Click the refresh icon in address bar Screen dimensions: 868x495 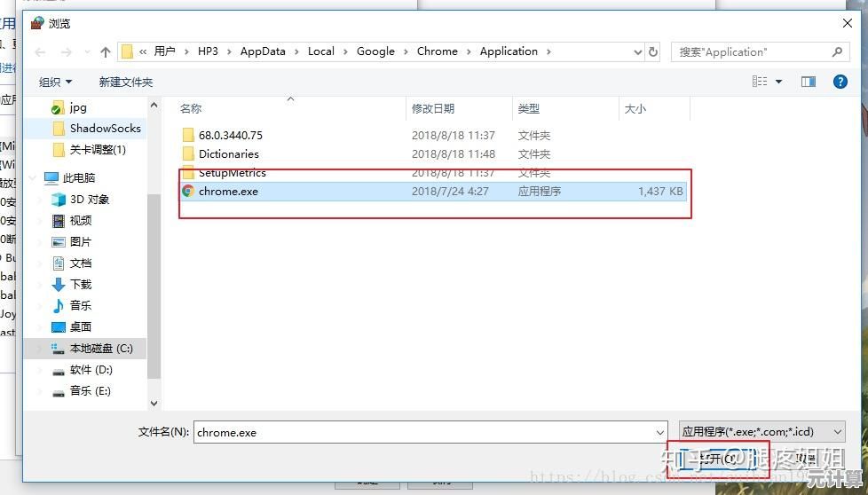pos(654,52)
